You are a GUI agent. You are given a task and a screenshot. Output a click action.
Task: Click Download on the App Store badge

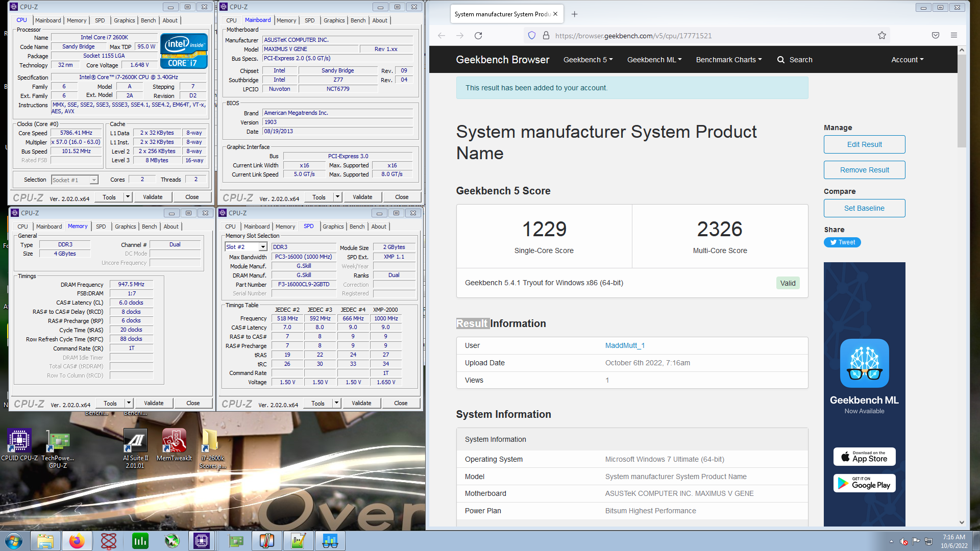pos(865,457)
